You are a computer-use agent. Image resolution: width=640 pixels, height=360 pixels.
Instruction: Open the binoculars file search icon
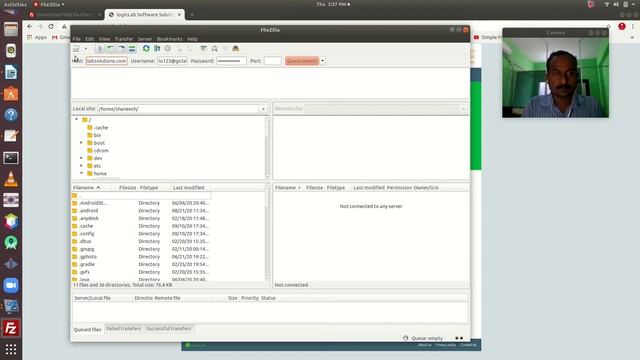[x=236, y=49]
